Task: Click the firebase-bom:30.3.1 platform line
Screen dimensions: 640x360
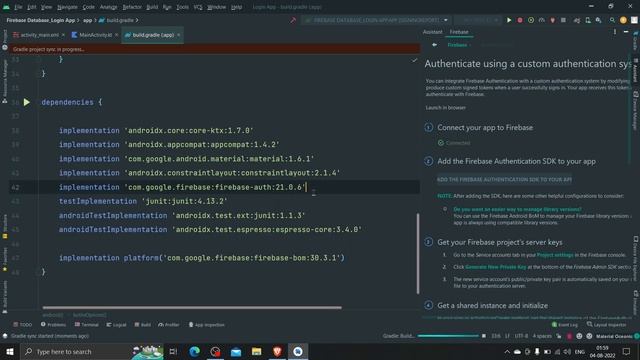Action: [202, 258]
